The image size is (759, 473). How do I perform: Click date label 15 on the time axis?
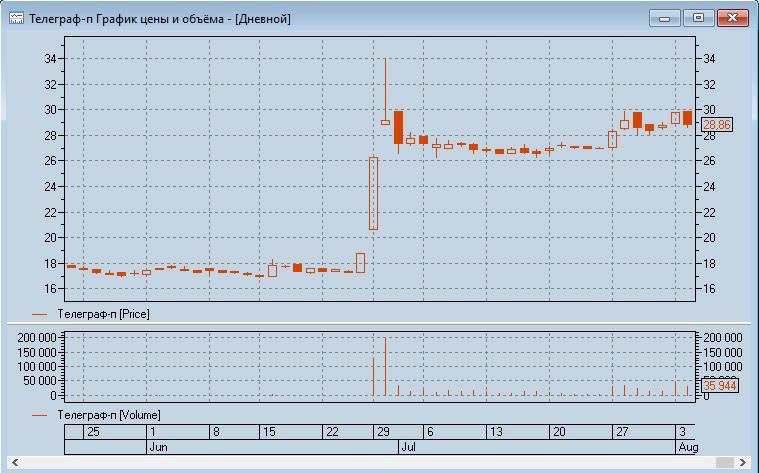click(x=269, y=432)
